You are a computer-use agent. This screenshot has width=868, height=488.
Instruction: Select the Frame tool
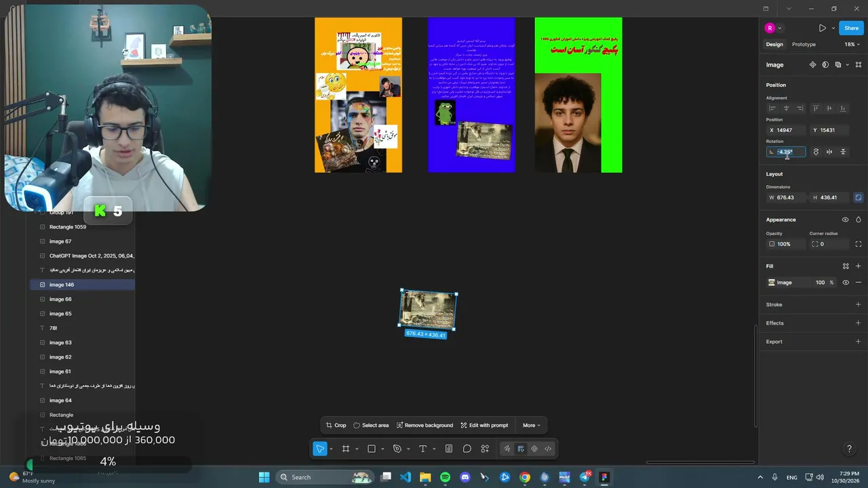click(346, 449)
